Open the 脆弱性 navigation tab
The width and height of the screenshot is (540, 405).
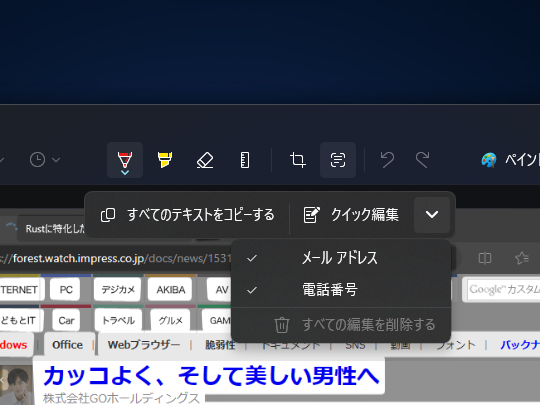point(220,344)
